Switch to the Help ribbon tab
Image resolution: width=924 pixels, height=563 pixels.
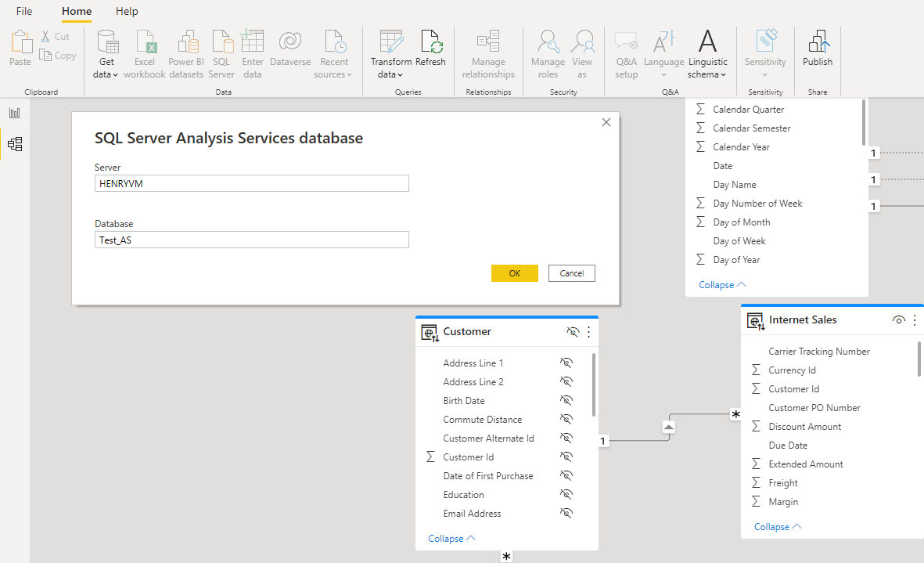127,11
